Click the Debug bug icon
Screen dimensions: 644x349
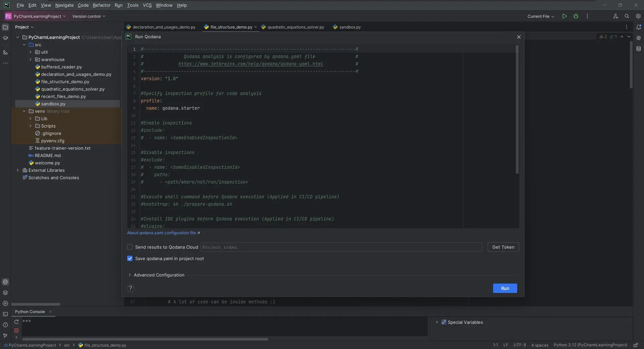(576, 16)
